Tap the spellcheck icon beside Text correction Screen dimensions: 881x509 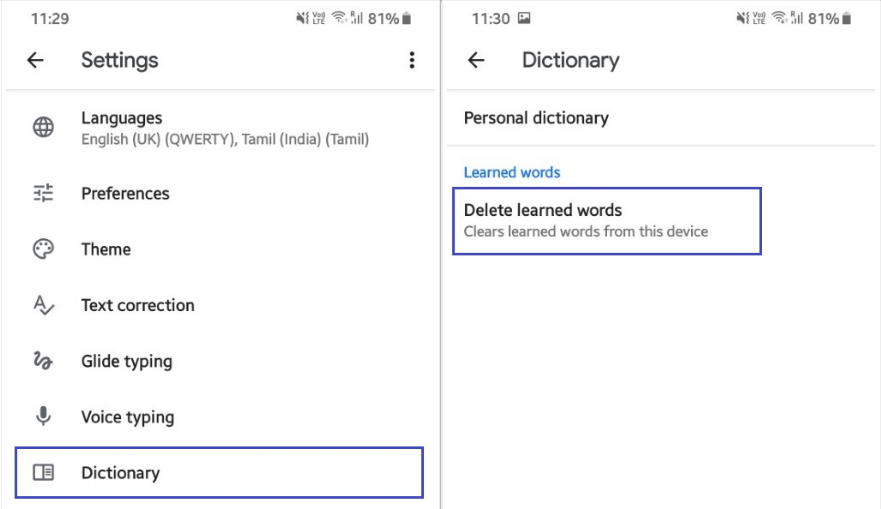43,305
